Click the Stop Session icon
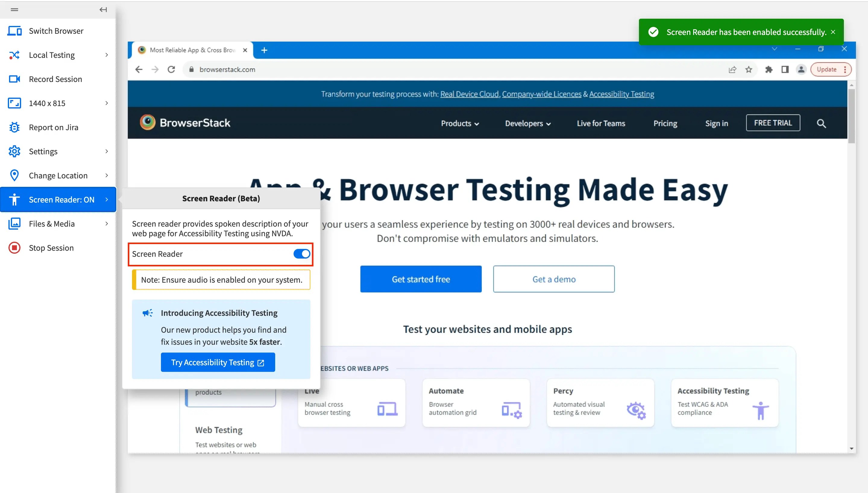 point(14,247)
